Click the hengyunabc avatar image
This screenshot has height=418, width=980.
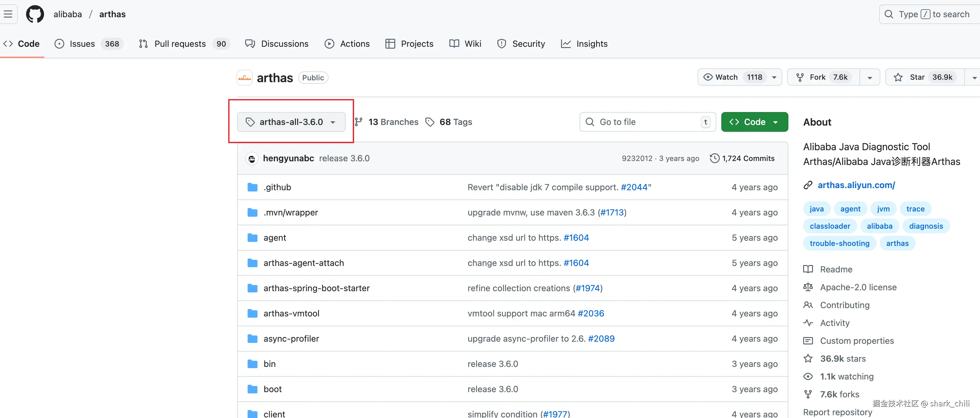[252, 159]
